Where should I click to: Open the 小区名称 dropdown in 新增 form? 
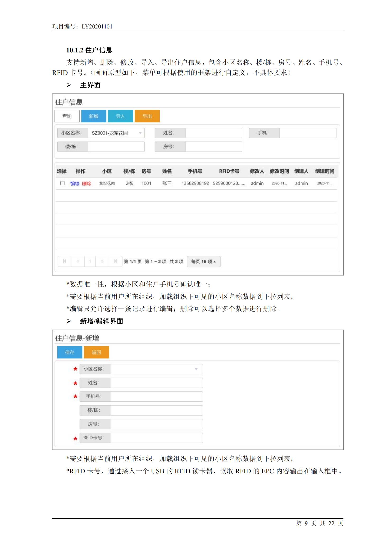click(156, 369)
